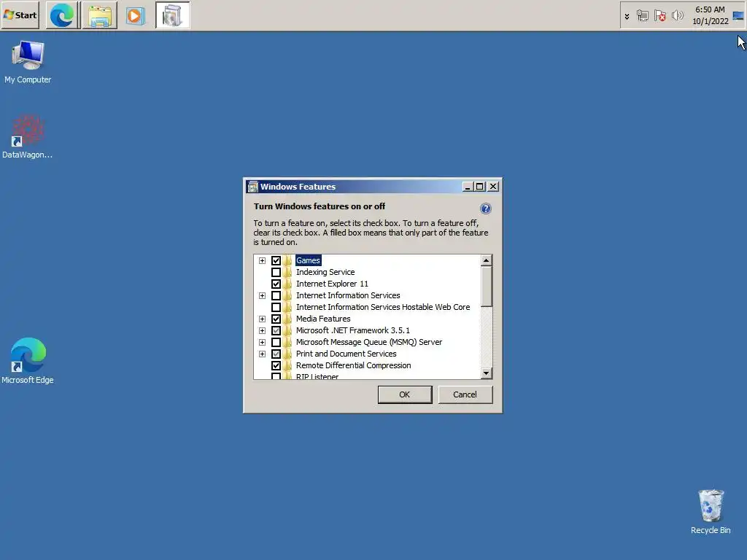Screen dimensions: 747x560
Task: Click the feature list scroll up arrow
Action: (486, 260)
